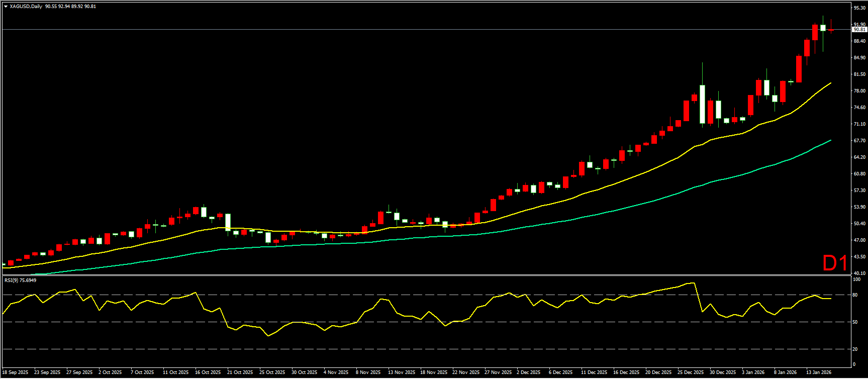Click the 2 Dec 2025 date label

coord(528,372)
